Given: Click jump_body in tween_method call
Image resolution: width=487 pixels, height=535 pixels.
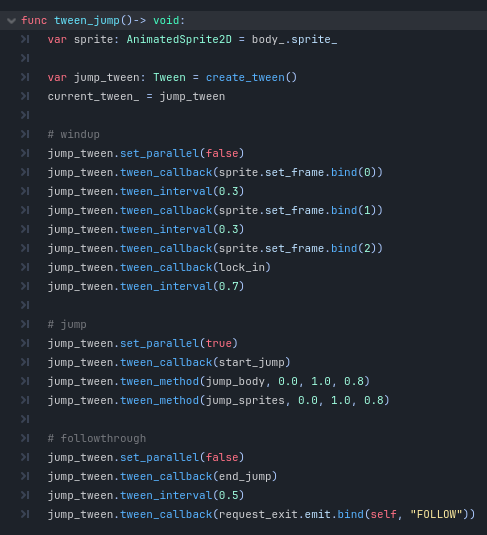Looking at the screenshot, I should [x=235, y=381].
